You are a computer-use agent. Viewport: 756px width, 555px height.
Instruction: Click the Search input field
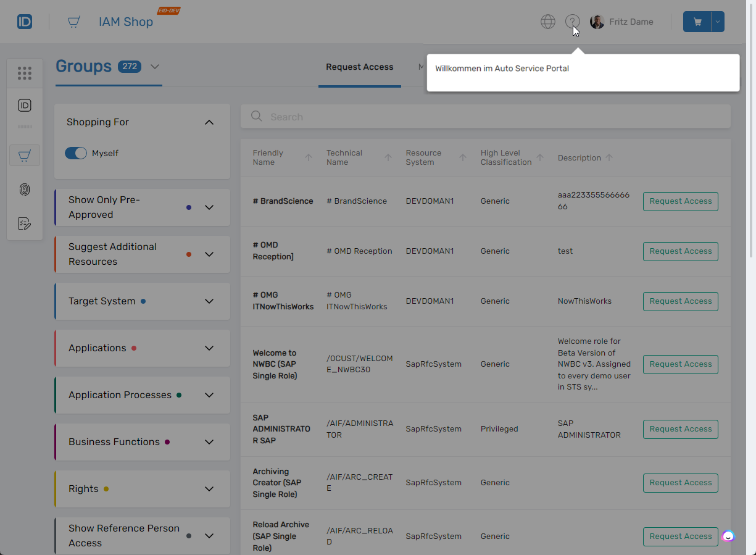pos(485,117)
